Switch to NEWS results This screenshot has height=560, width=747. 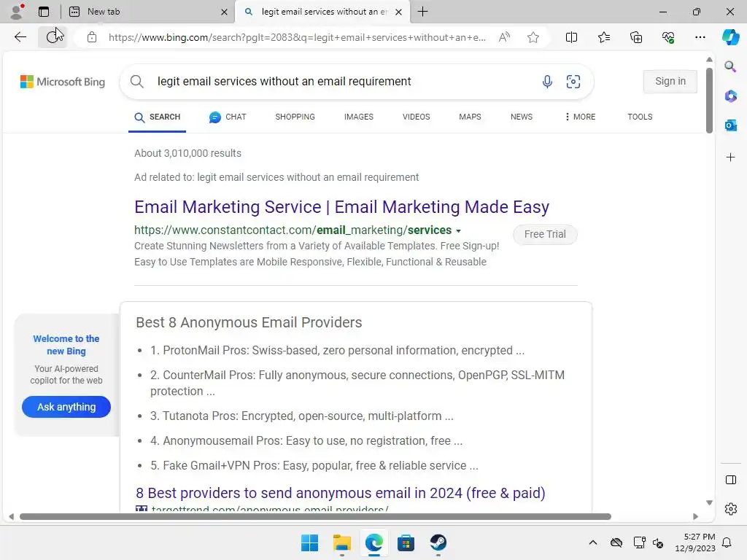point(521,117)
